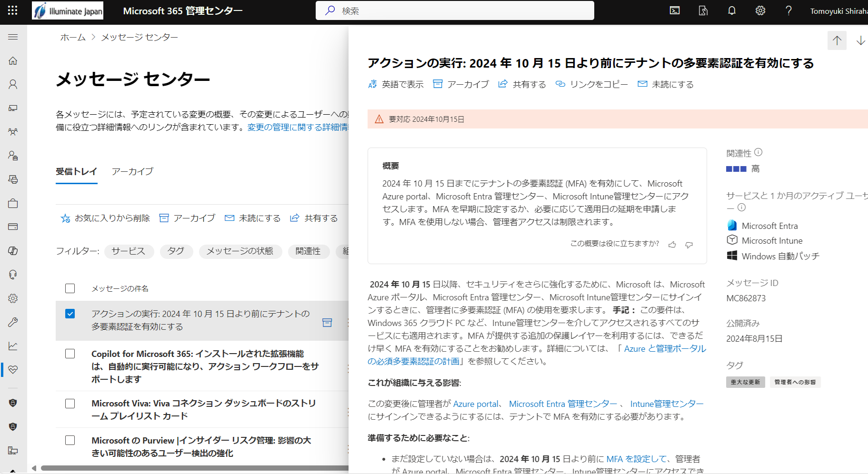
Task: Click 共有する in detail pane toolbar
Action: (522, 84)
